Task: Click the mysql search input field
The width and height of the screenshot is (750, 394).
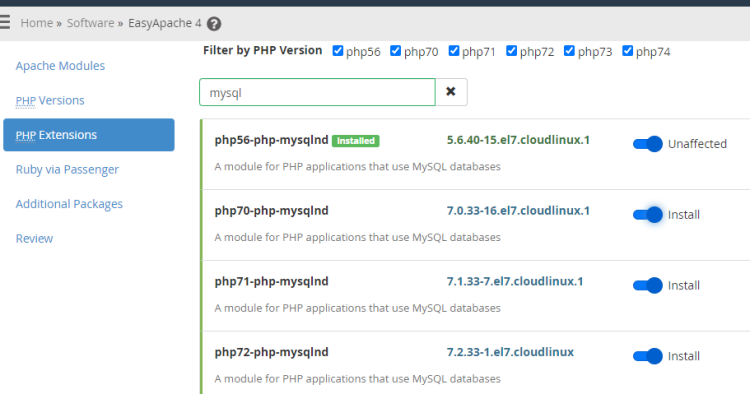Action: click(317, 92)
